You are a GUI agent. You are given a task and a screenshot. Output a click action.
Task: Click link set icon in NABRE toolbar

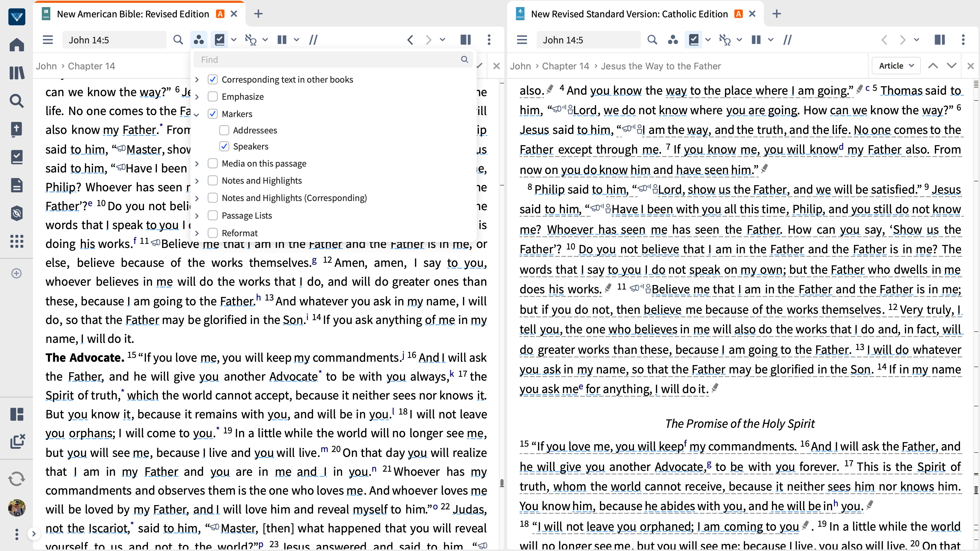[251, 40]
